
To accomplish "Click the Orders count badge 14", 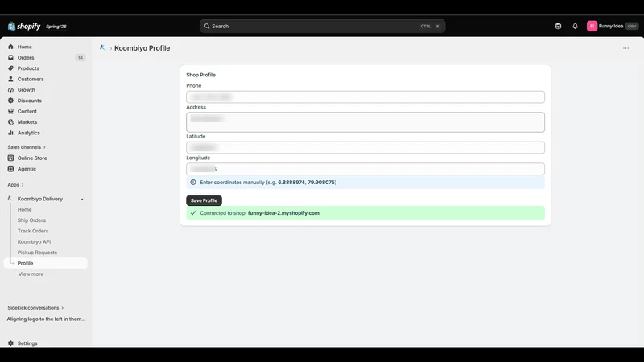I will pyautogui.click(x=80, y=57).
